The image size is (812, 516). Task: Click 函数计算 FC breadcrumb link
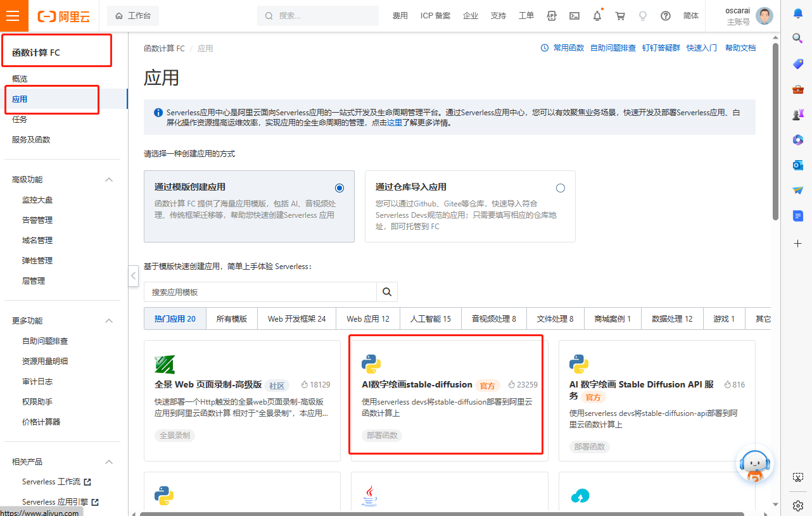164,48
